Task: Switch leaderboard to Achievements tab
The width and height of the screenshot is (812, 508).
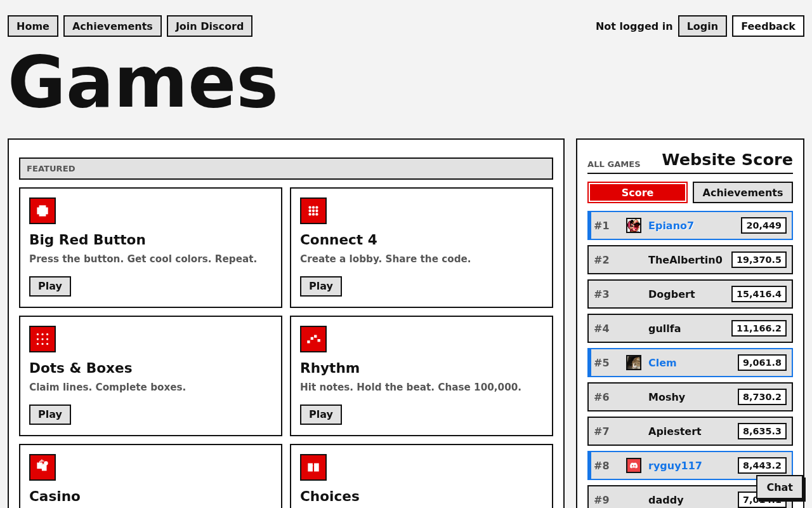Action: 743,192
